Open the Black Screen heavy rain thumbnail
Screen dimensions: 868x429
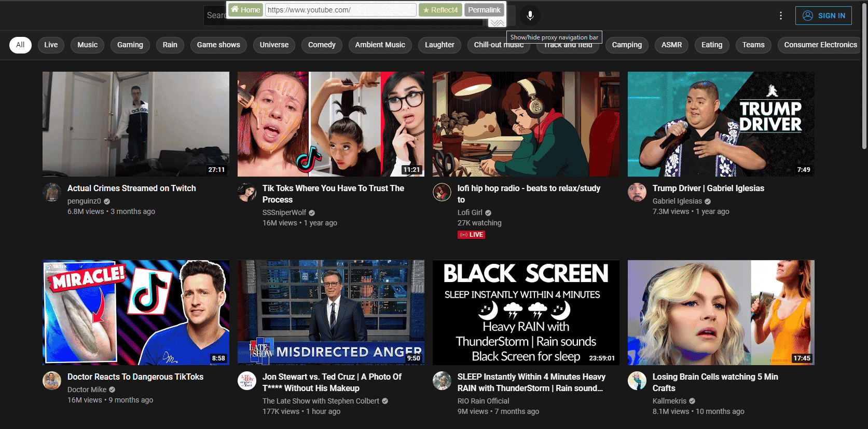526,313
